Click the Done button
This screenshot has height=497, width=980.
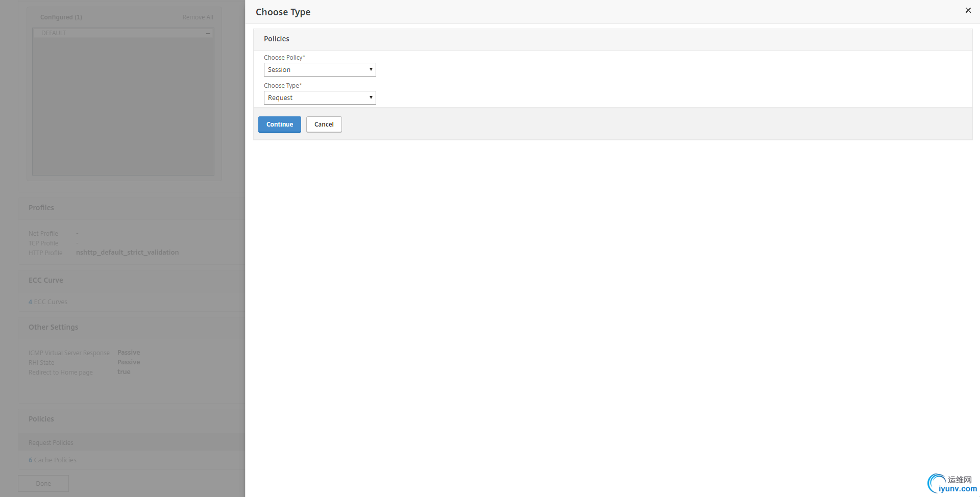(43, 484)
